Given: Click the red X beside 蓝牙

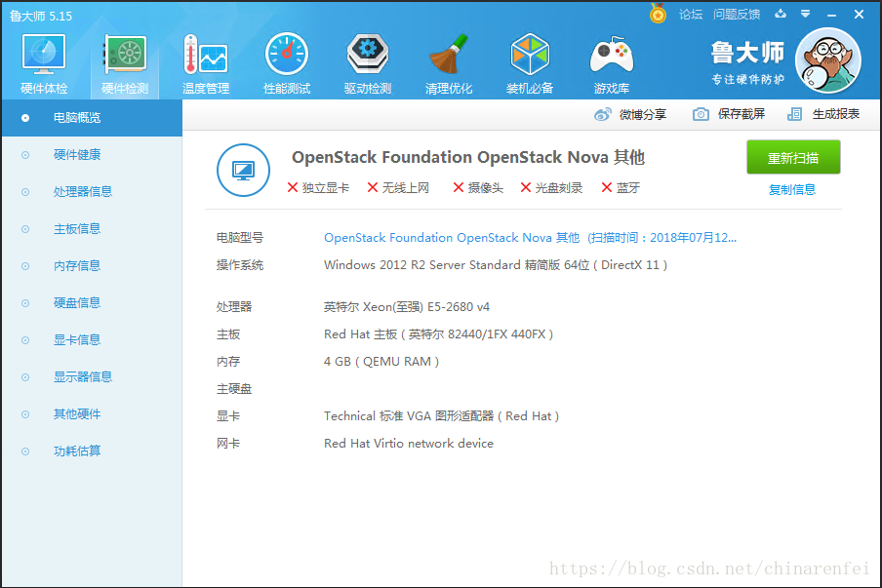Looking at the screenshot, I should [607, 187].
